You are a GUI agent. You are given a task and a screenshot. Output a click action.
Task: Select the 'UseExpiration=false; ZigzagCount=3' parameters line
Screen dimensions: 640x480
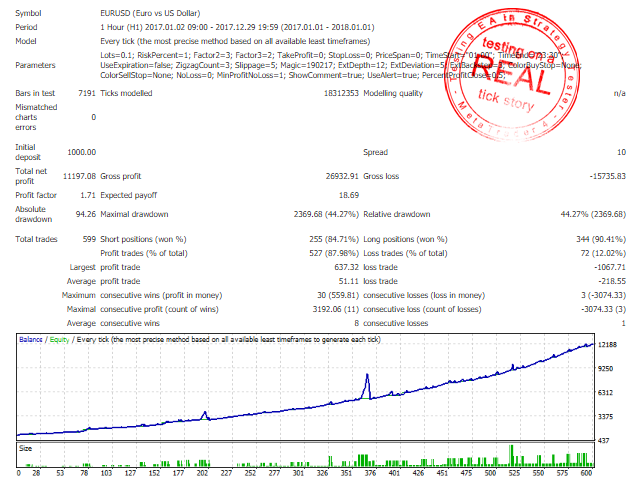341,65
